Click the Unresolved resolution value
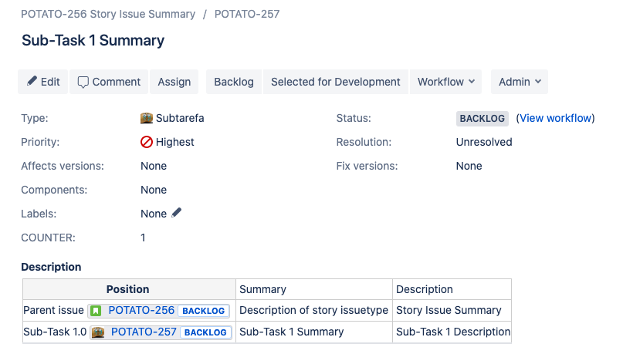623x364 pixels. coord(484,142)
